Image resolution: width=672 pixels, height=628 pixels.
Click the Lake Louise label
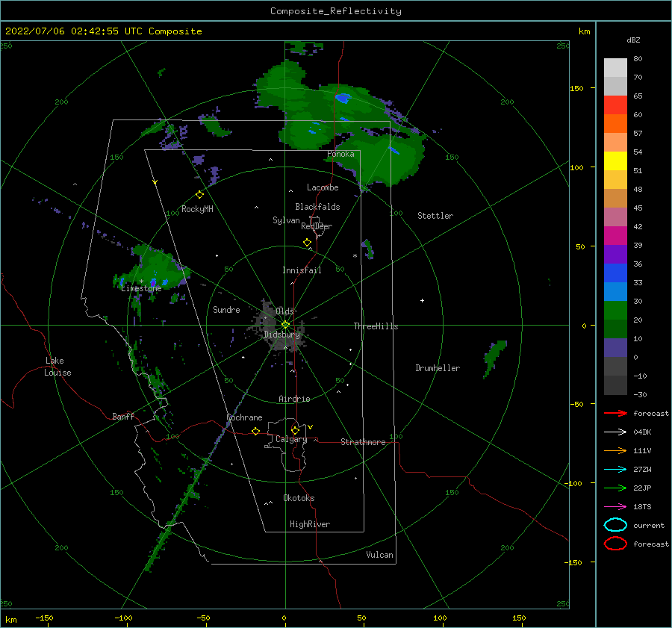57,367
